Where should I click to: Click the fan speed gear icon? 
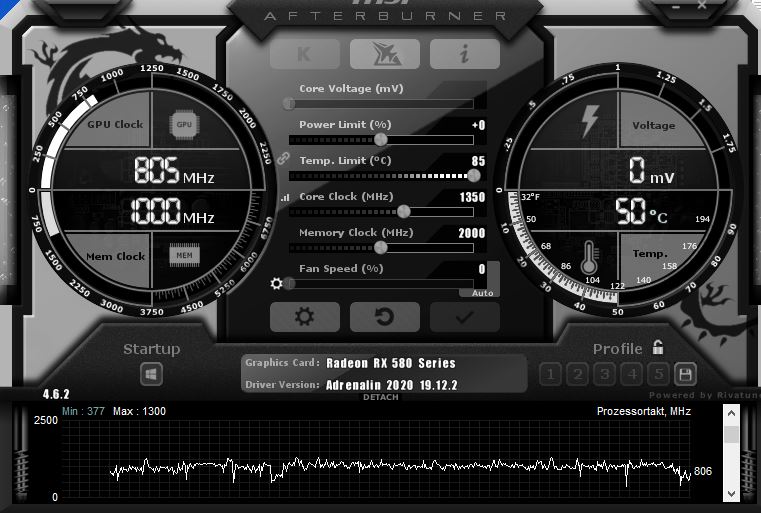tap(276, 283)
